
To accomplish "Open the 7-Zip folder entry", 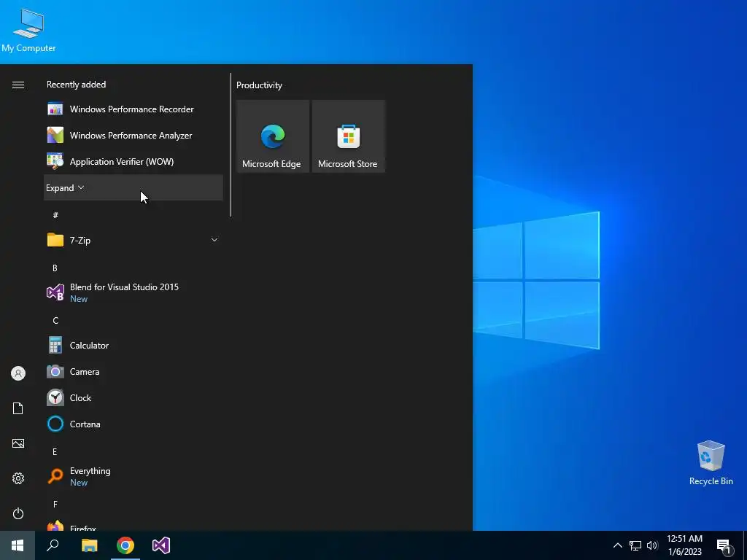I will [x=133, y=240].
